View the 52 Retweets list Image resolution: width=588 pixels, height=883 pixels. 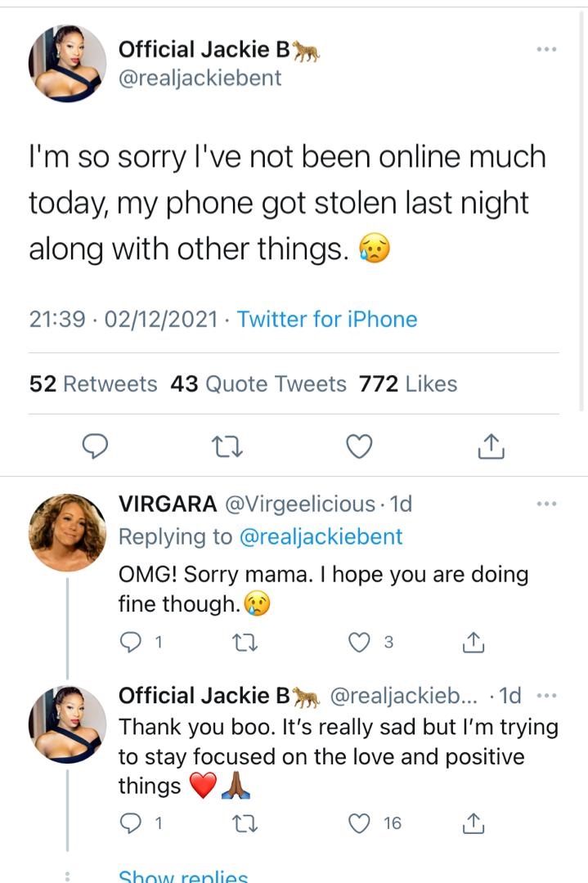coord(93,383)
